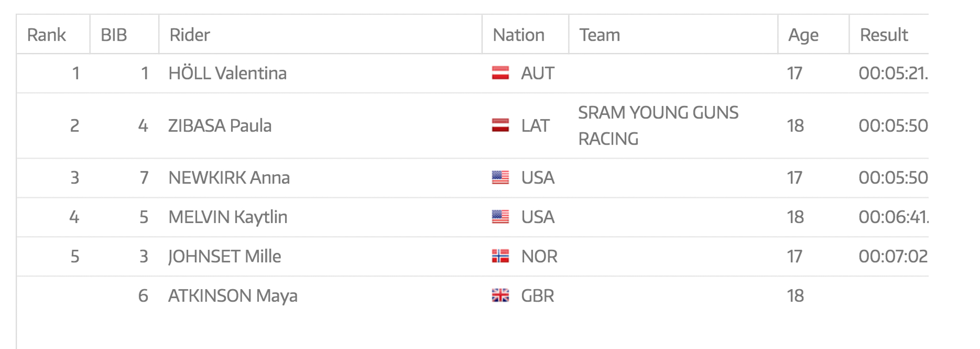Click the Norway flag icon

(500, 256)
